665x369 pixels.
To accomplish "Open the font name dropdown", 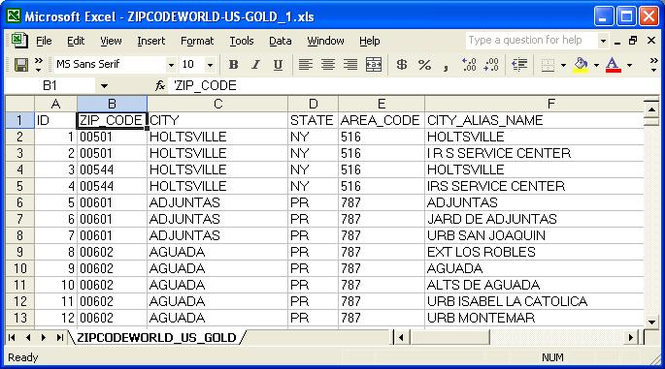I will tap(171, 65).
